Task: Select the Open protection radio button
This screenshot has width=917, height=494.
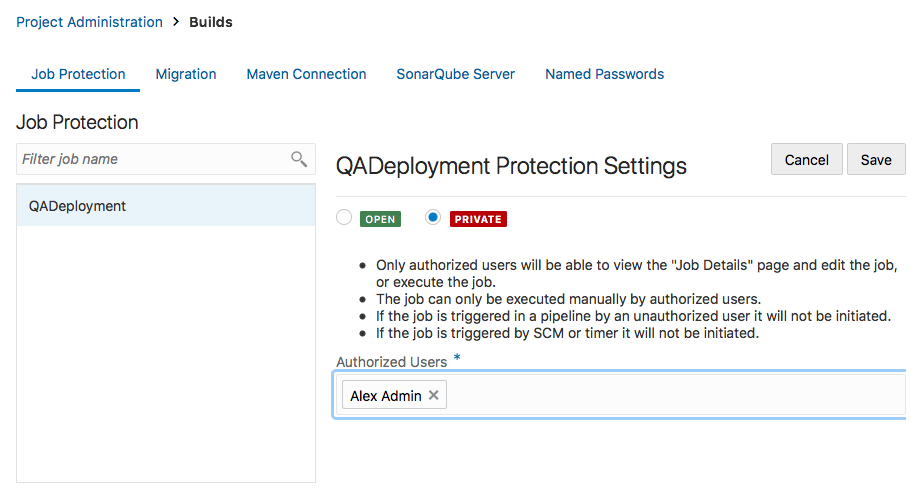Action: [x=344, y=218]
